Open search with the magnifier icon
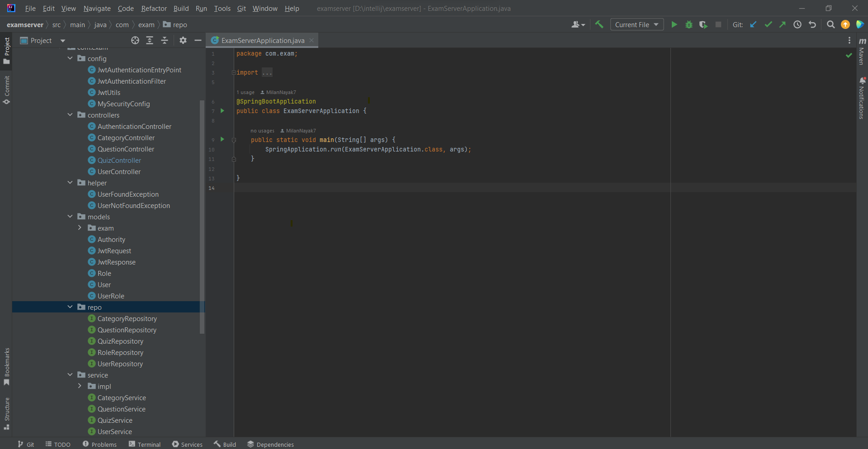The height and width of the screenshot is (449, 868). [830, 24]
